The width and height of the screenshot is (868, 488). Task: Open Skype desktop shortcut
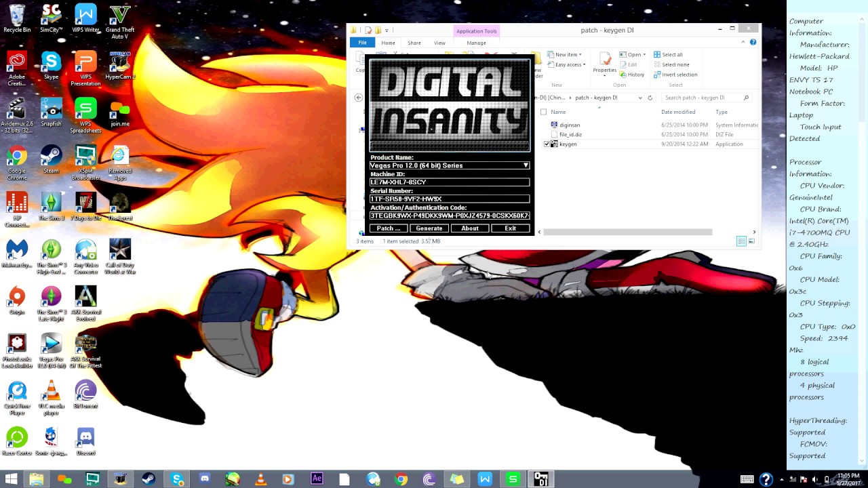coord(51,66)
